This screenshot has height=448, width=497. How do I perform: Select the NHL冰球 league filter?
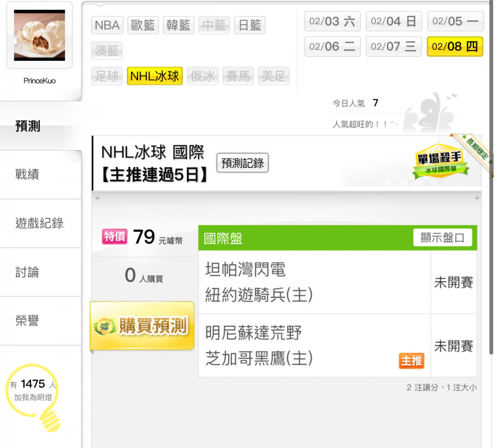point(155,76)
